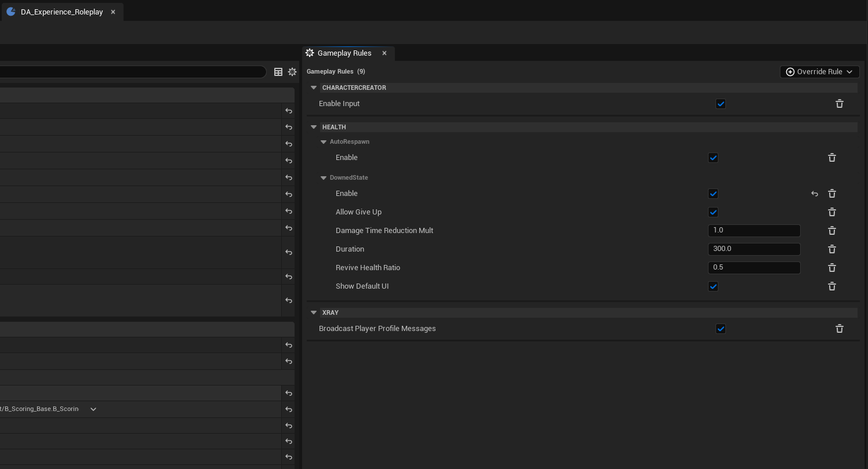Switch to the DA_Experience_Roleplay tab
This screenshot has width=868, height=469.
coord(61,12)
